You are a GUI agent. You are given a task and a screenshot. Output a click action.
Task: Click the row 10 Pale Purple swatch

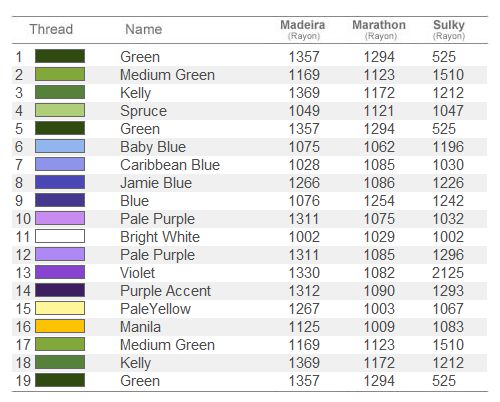pos(60,218)
